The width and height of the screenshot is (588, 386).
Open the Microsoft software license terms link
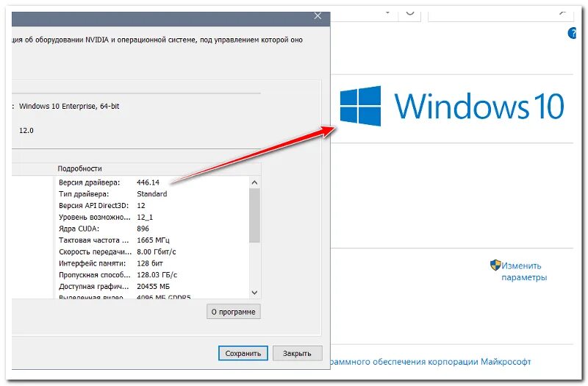431,362
